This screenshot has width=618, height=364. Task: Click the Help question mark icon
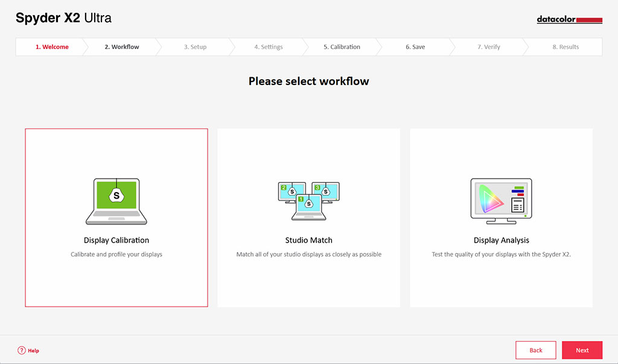pyautogui.click(x=22, y=350)
